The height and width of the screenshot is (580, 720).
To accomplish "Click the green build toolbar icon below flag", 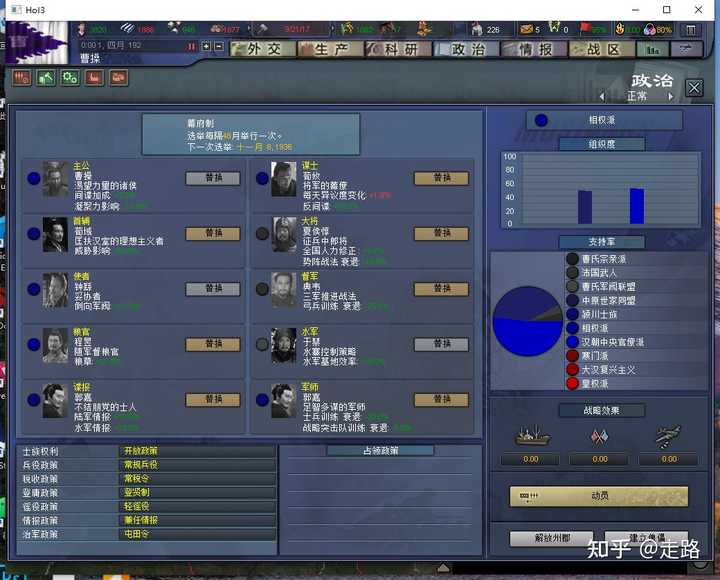I will pyautogui.click(x=46, y=78).
